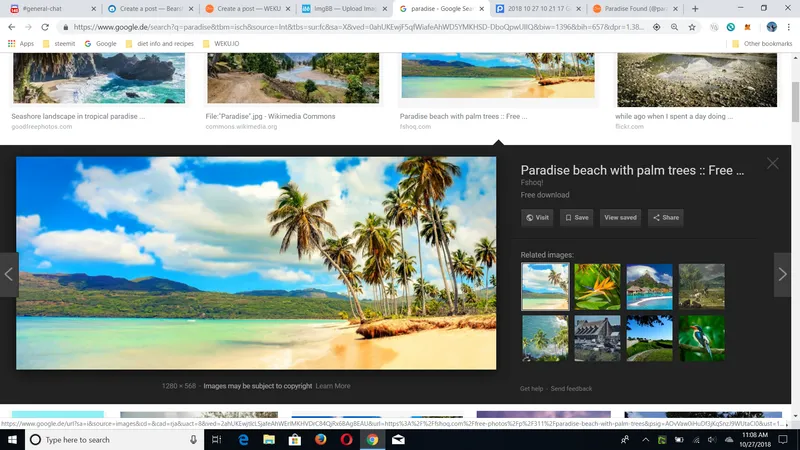Select the bird of paradise flower thumbnail
This screenshot has width=800, height=450.
coord(597,286)
